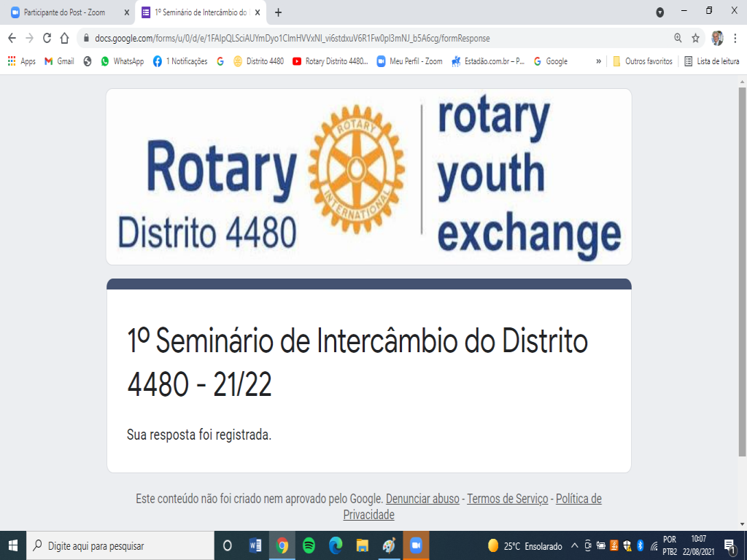This screenshot has width=747, height=560.
Task: Open the Outros favoritos bookmarks folder
Action: click(642, 61)
